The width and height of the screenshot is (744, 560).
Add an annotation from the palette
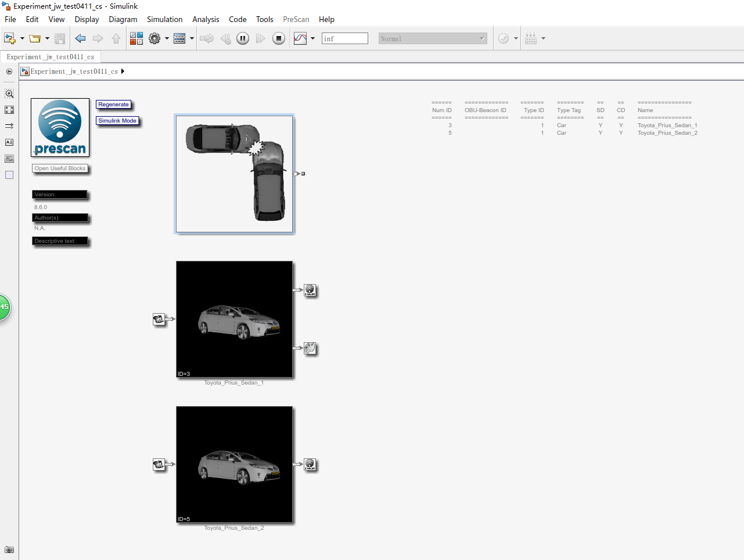pyautogui.click(x=9, y=142)
